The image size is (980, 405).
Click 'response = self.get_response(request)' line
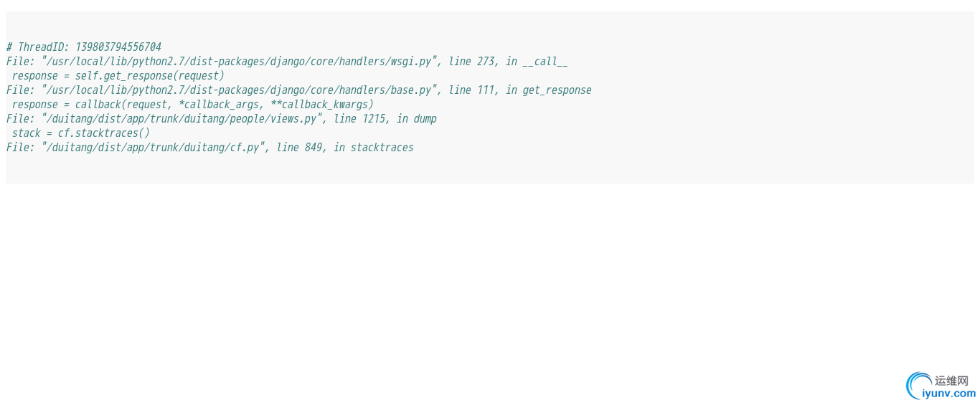pos(118,76)
